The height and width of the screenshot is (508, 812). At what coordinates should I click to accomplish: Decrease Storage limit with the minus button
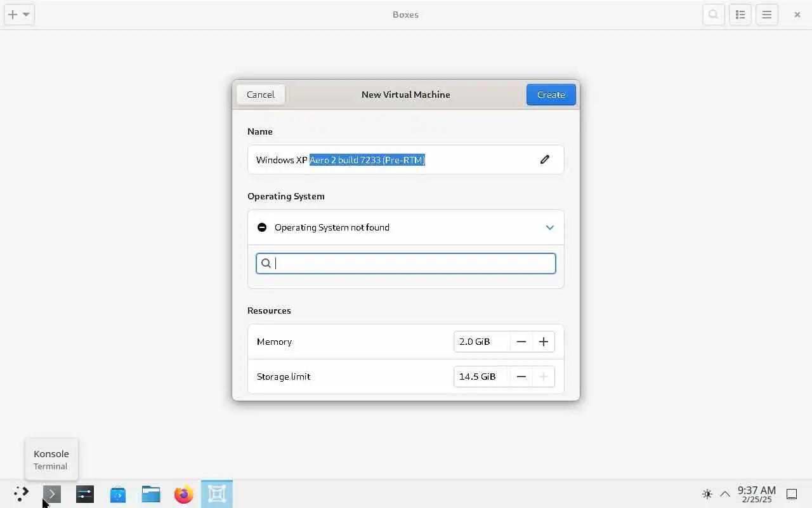click(x=521, y=377)
